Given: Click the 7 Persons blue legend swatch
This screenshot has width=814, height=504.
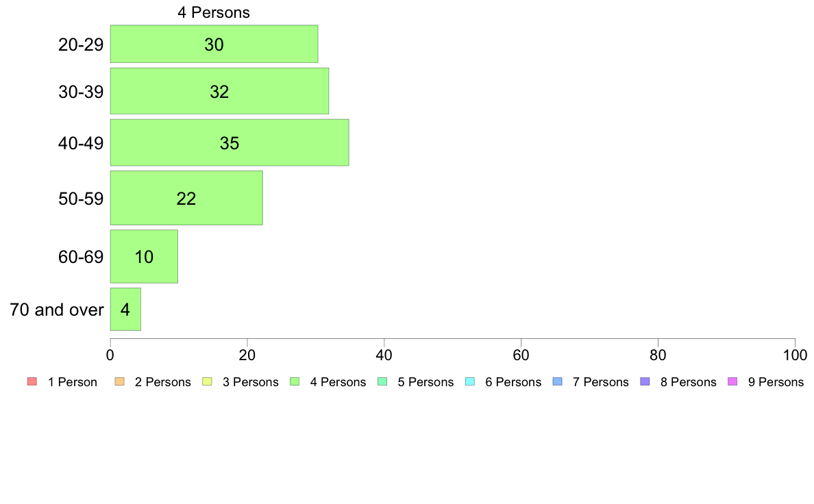Looking at the screenshot, I should click(558, 381).
